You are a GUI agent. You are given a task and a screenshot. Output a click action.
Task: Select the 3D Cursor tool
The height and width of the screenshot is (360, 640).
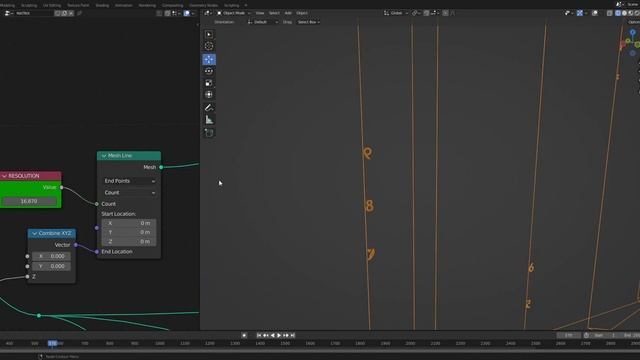(x=209, y=46)
